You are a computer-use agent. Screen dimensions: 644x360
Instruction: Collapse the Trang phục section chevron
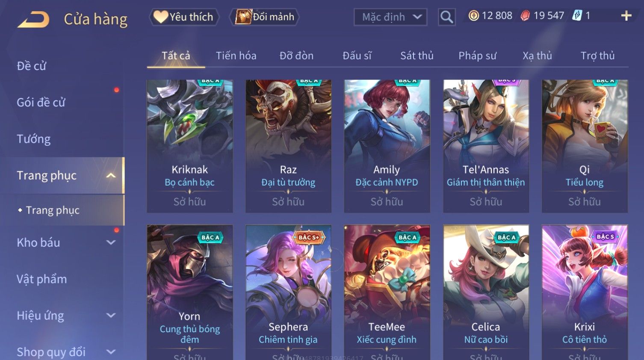[x=111, y=176]
